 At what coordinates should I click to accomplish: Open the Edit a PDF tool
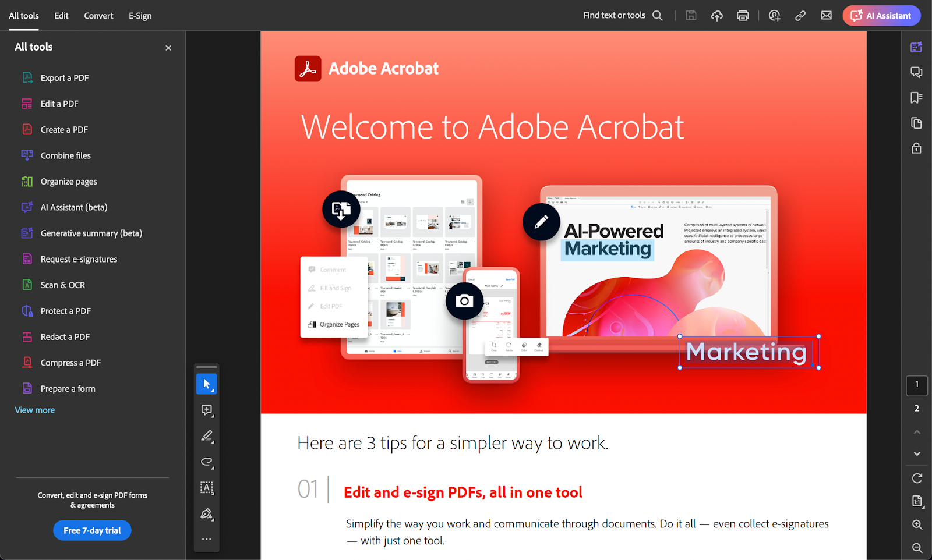coord(50,104)
